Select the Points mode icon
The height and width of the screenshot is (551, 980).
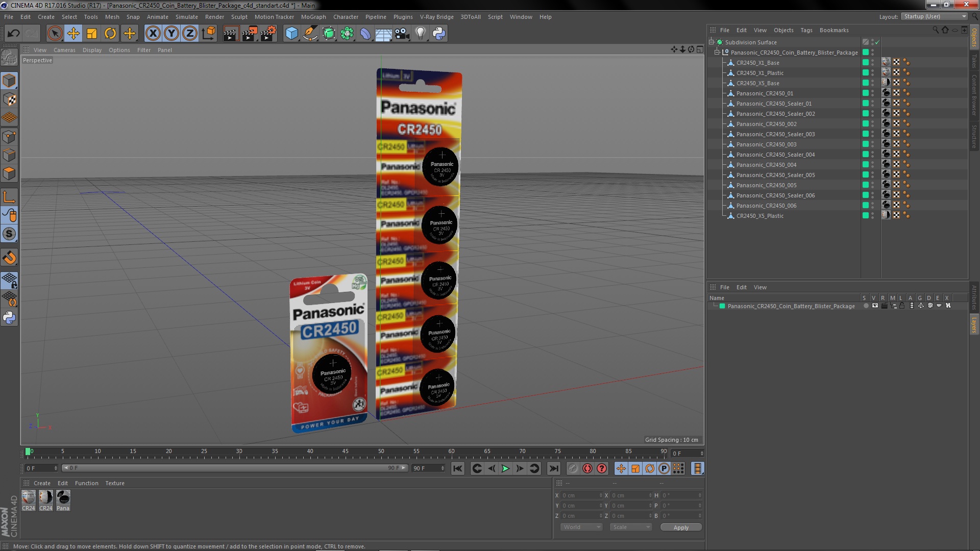9,137
